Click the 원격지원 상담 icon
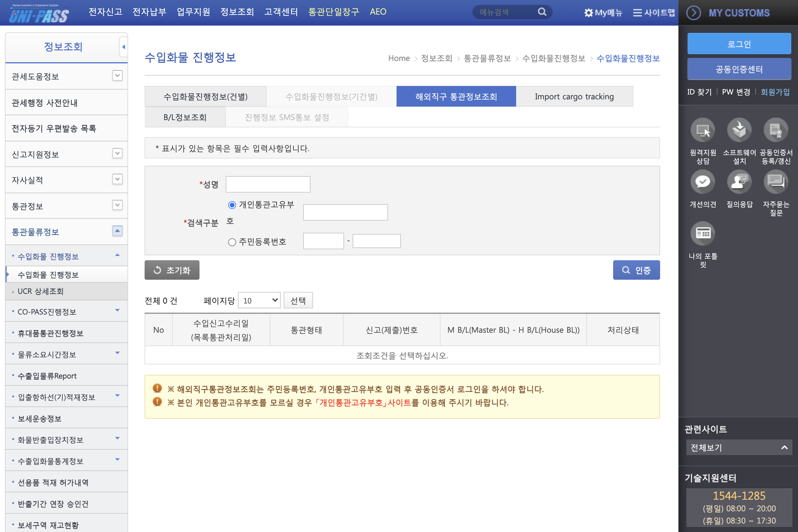 (703, 130)
